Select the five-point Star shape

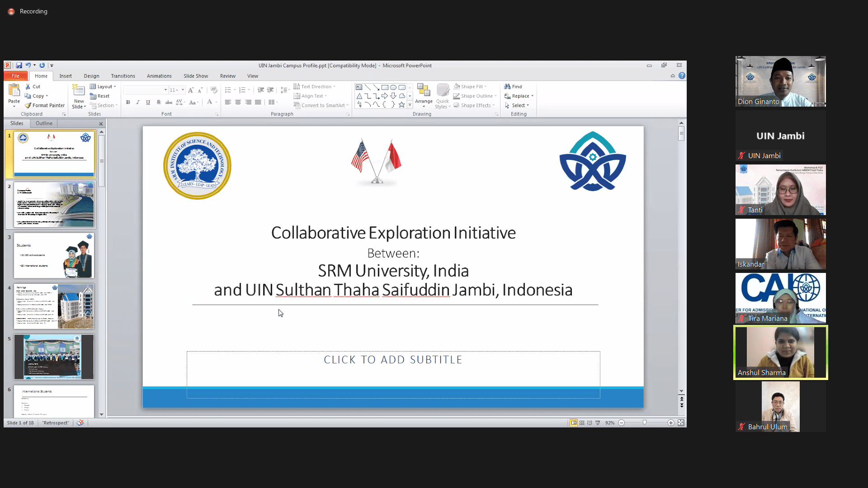(x=401, y=104)
